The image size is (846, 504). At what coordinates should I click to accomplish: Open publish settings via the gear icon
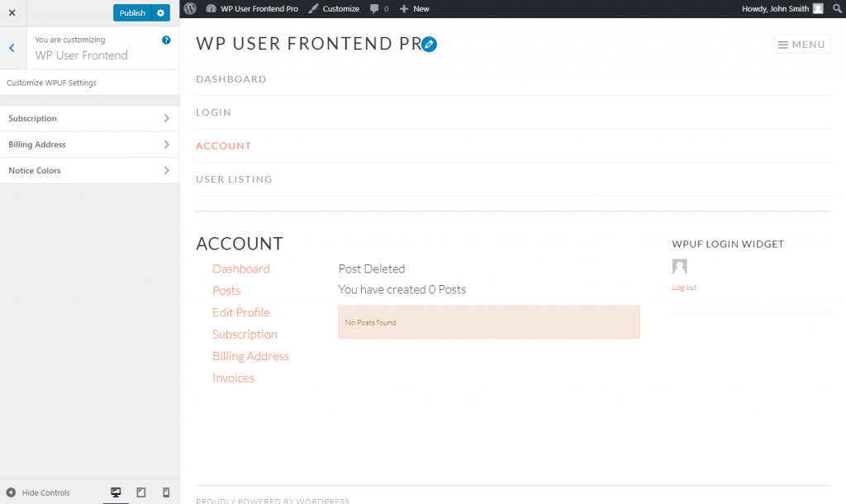159,12
